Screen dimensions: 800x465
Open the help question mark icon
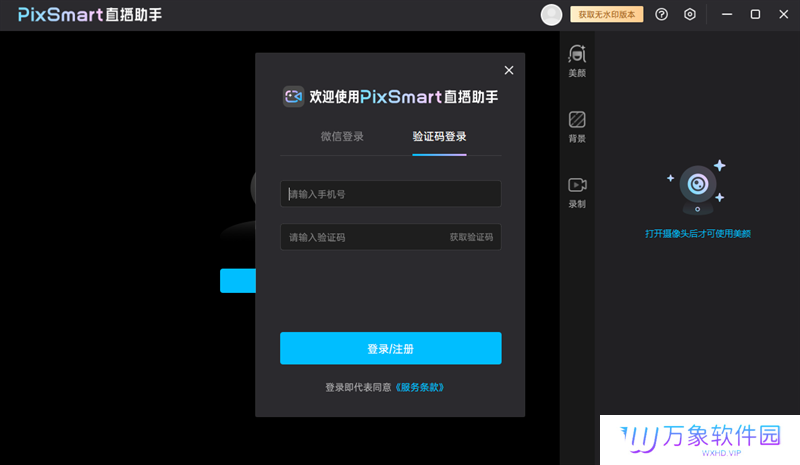[x=661, y=14]
